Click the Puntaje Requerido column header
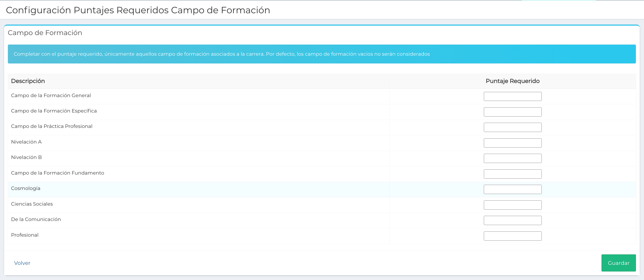Viewport: 644px width, 280px height. coord(512,81)
